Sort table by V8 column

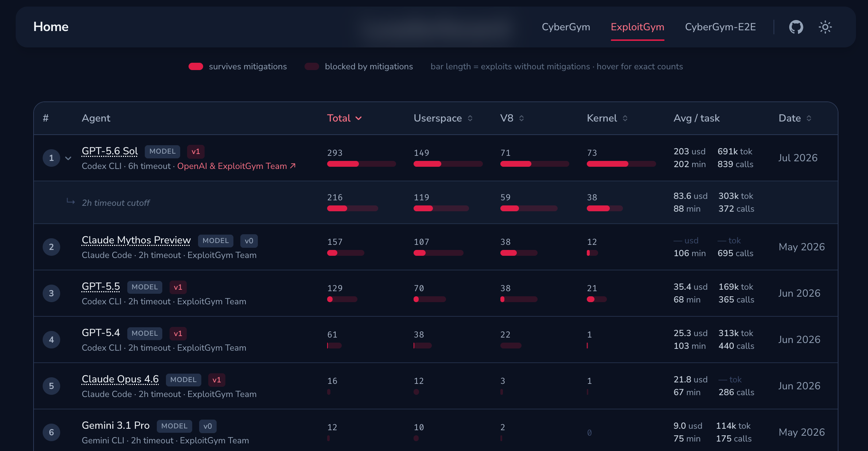point(512,118)
